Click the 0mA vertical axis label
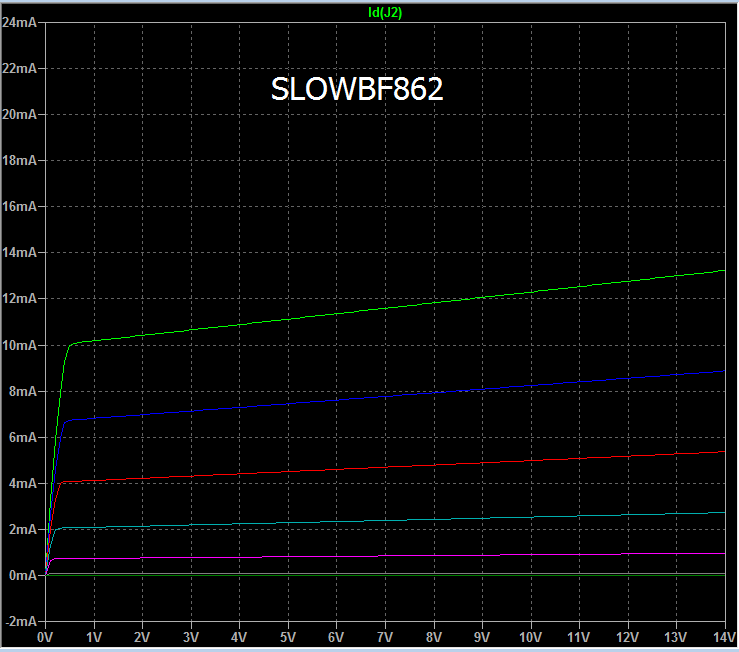The image size is (739, 652). pos(22,575)
